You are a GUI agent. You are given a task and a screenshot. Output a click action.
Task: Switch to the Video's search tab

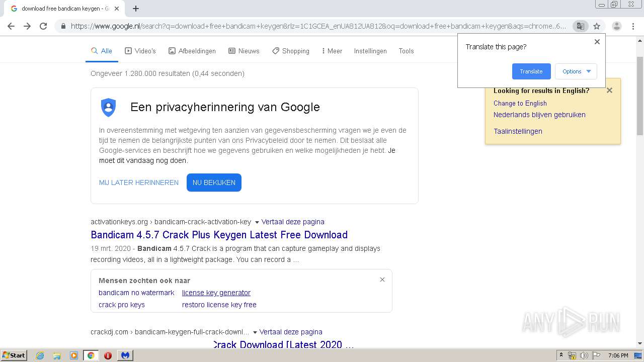(140, 51)
